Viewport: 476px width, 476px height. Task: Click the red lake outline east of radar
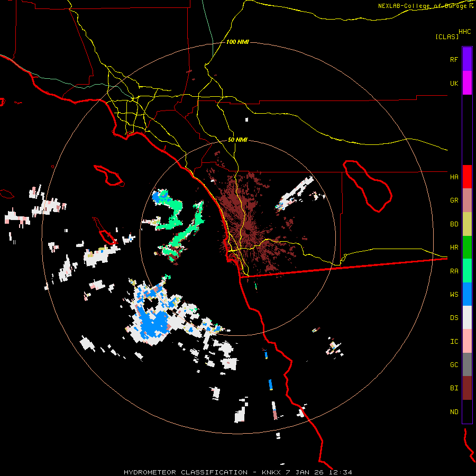pyautogui.click(x=368, y=186)
